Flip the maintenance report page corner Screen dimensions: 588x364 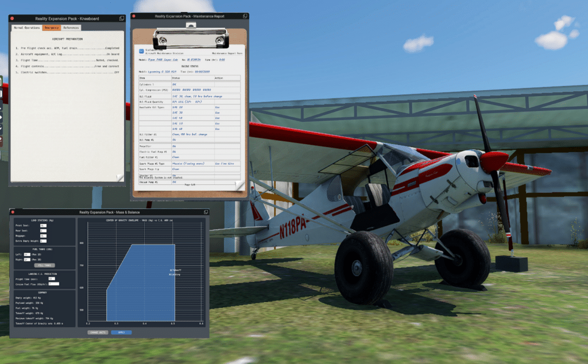pyautogui.click(x=239, y=185)
